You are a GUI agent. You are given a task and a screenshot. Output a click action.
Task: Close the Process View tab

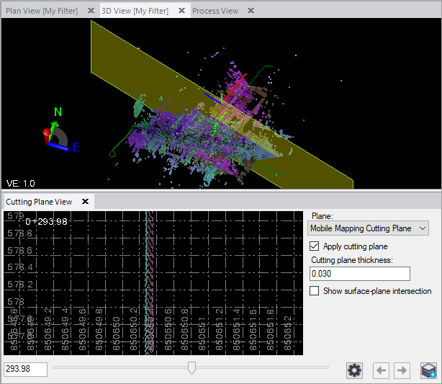pyautogui.click(x=251, y=11)
